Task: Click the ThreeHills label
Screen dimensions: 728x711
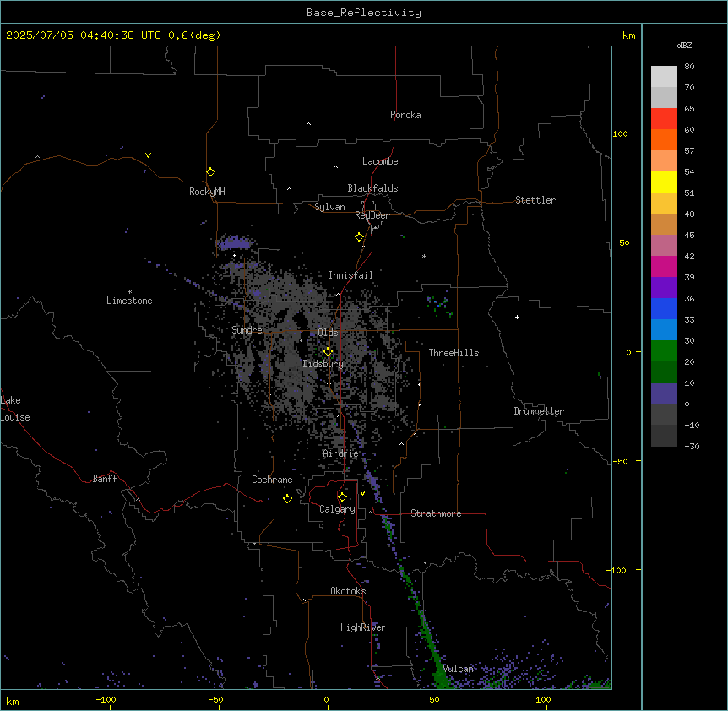Action: 454,353
